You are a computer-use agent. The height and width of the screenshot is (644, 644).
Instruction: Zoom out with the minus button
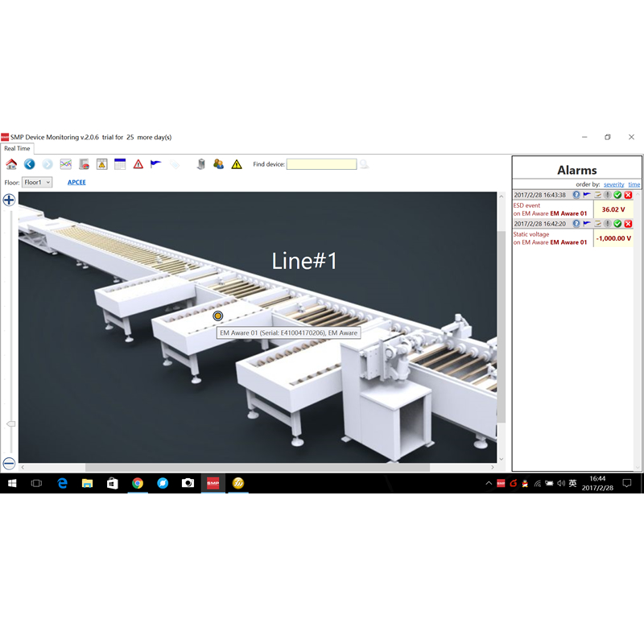click(x=9, y=464)
